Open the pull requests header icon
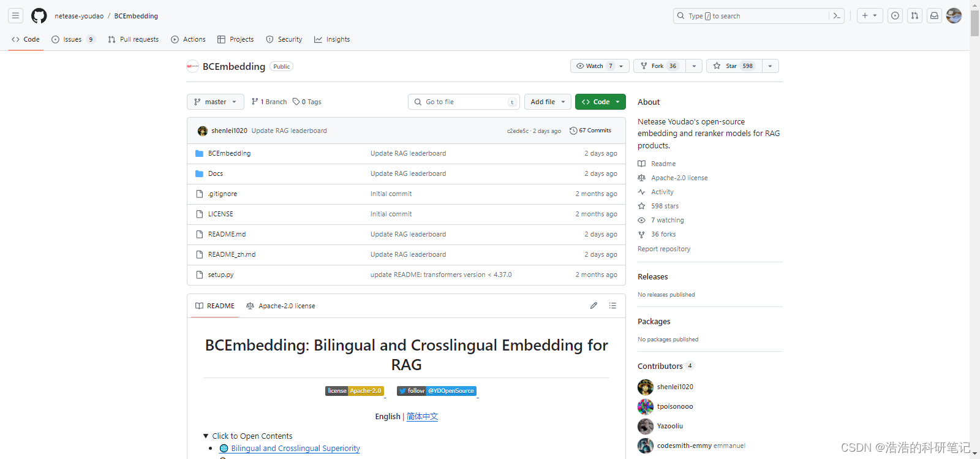The height and width of the screenshot is (459, 980). pyautogui.click(x=914, y=16)
